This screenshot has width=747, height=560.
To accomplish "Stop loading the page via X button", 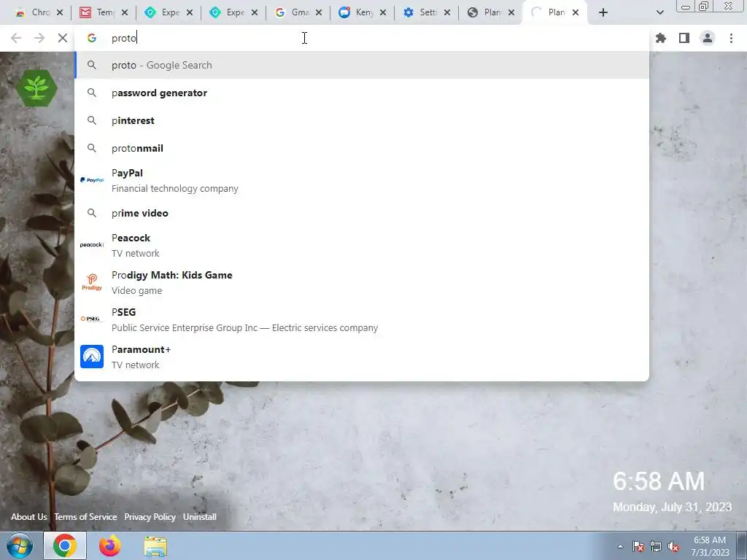I will [x=63, y=38].
